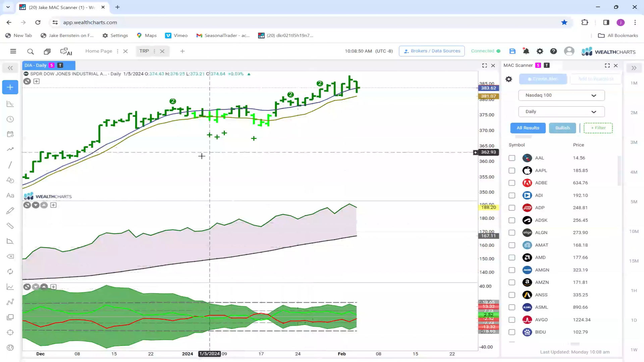Open the layouts windows icon
This screenshot has width=644, height=362.
47,51
